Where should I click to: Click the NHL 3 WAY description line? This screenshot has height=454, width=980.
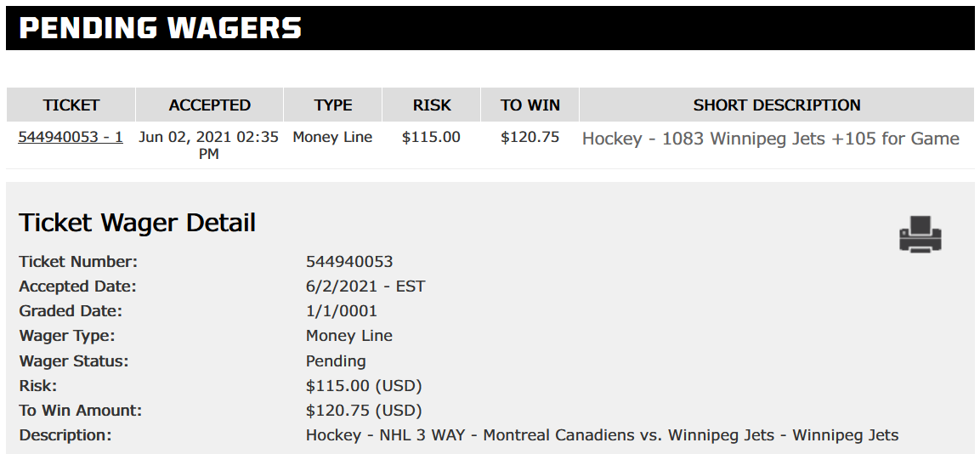(x=602, y=435)
